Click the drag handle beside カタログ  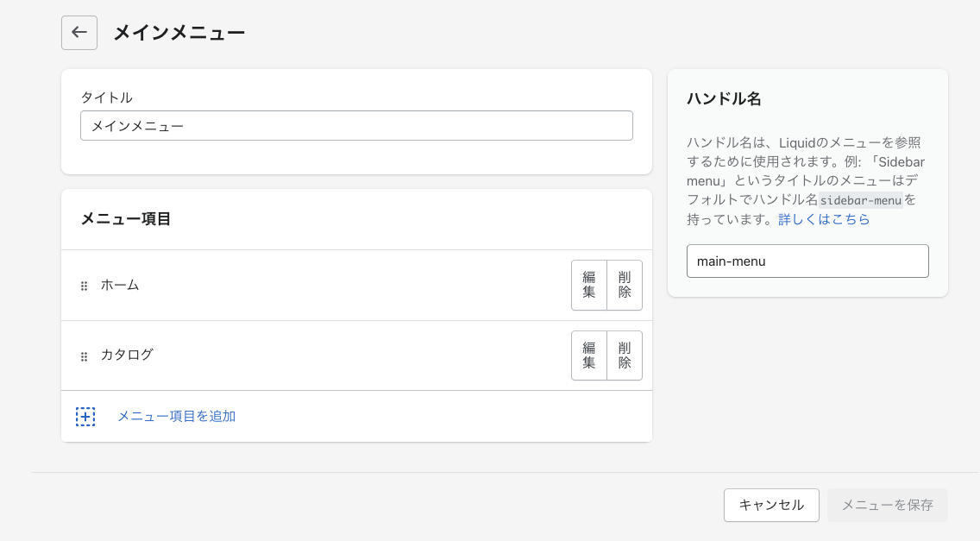pyautogui.click(x=85, y=355)
